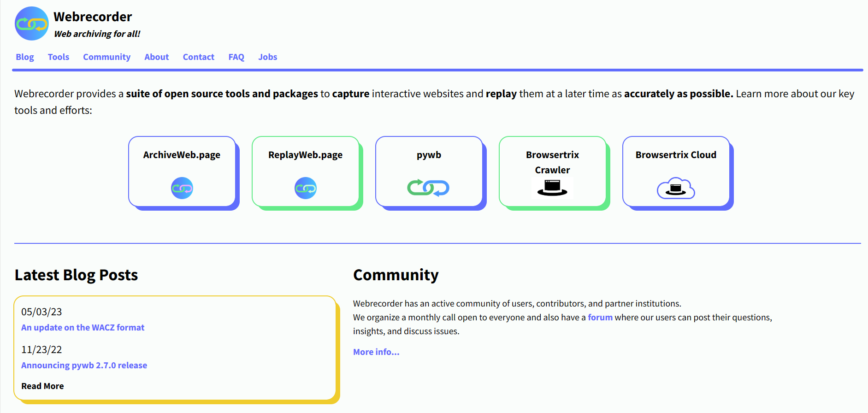Click the 'More info...' community link

pyautogui.click(x=376, y=352)
